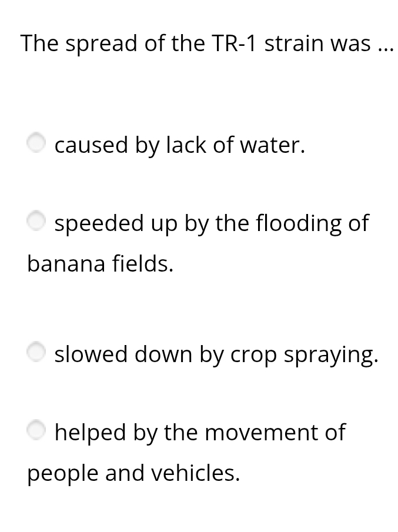Click the text 'helped by the movement of'
Image resolution: width=398 pixels, height=532 pixels.
click(200, 433)
